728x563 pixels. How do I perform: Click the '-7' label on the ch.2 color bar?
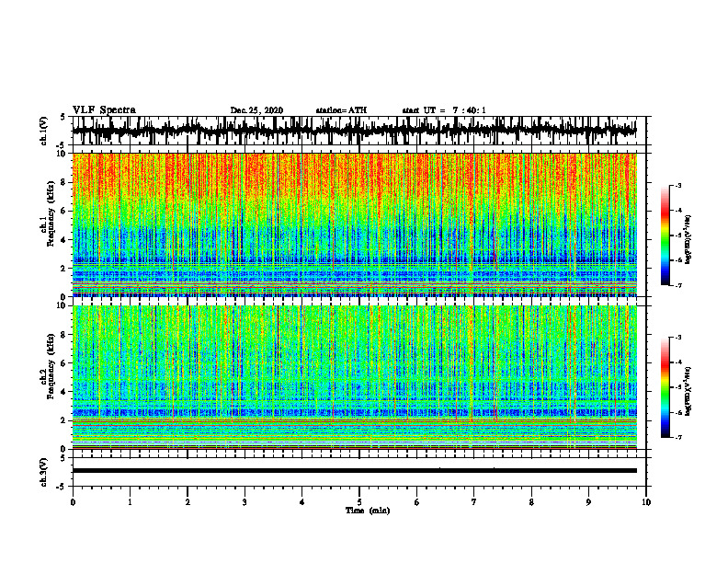(677, 438)
